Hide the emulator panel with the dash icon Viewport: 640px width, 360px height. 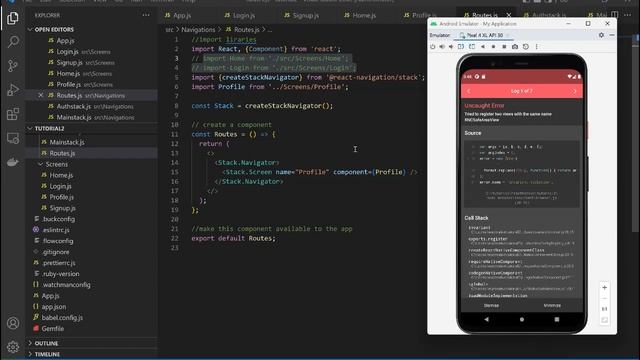[x=612, y=36]
